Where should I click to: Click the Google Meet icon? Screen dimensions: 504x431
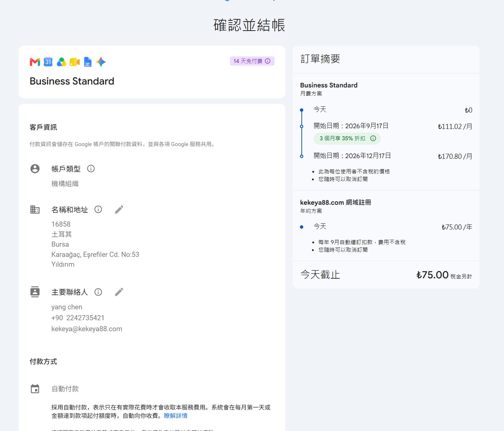pos(75,62)
